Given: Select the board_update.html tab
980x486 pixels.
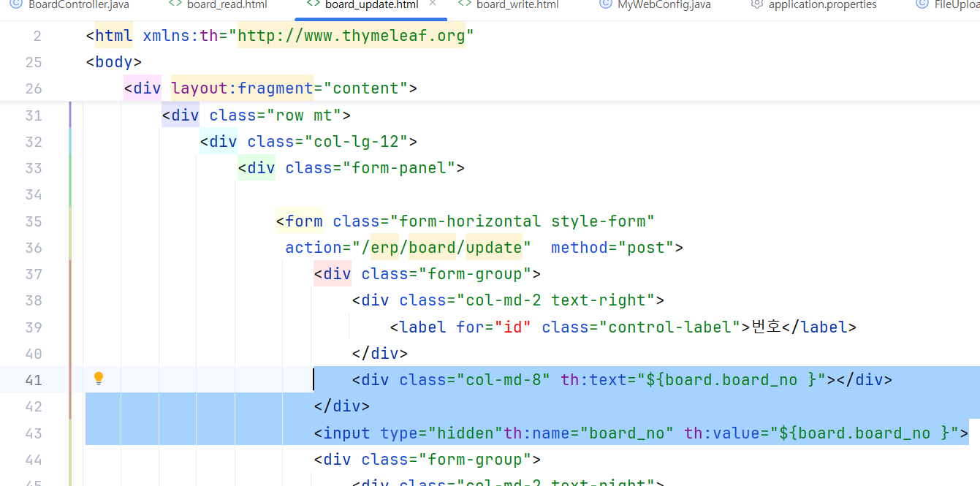Looking at the screenshot, I should tap(372, 4).
